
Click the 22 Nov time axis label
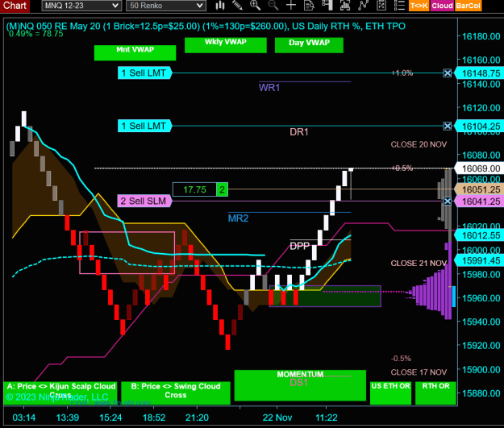click(x=277, y=418)
